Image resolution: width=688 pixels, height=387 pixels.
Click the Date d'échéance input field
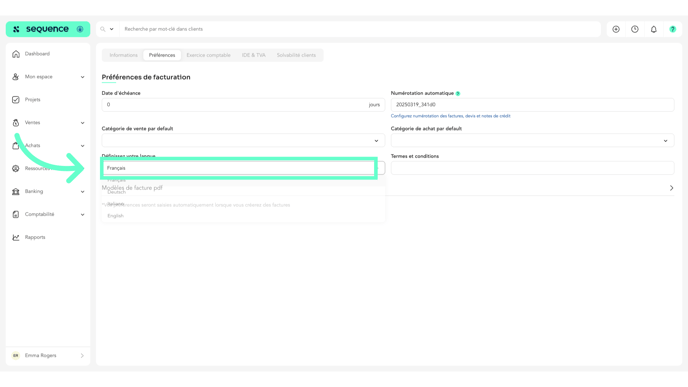coord(243,105)
